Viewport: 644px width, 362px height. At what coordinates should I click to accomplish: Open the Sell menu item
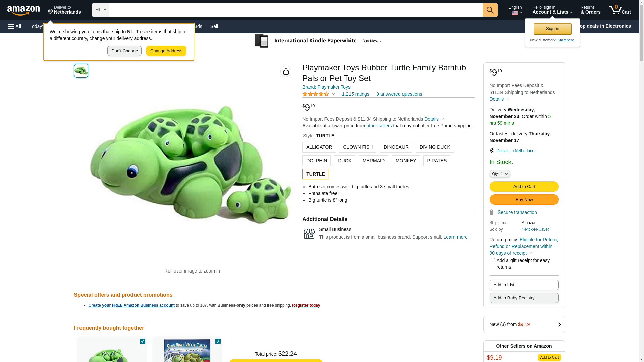(214, 26)
